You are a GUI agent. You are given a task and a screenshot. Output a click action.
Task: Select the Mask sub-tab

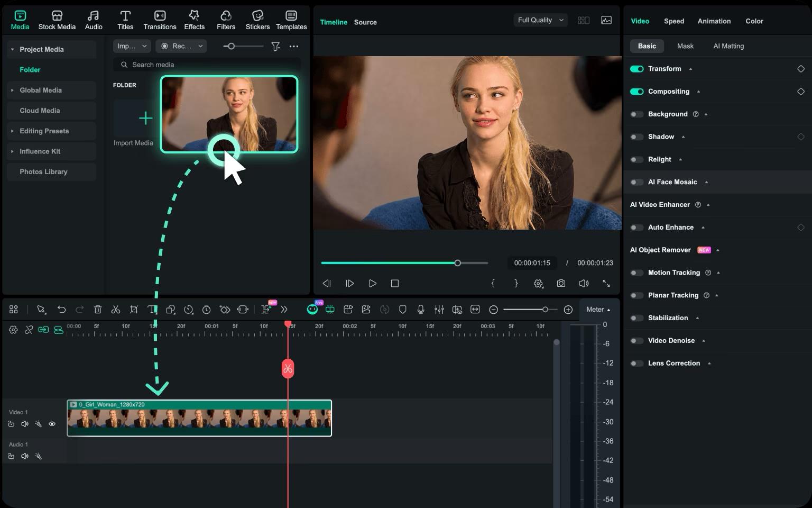[685, 46]
